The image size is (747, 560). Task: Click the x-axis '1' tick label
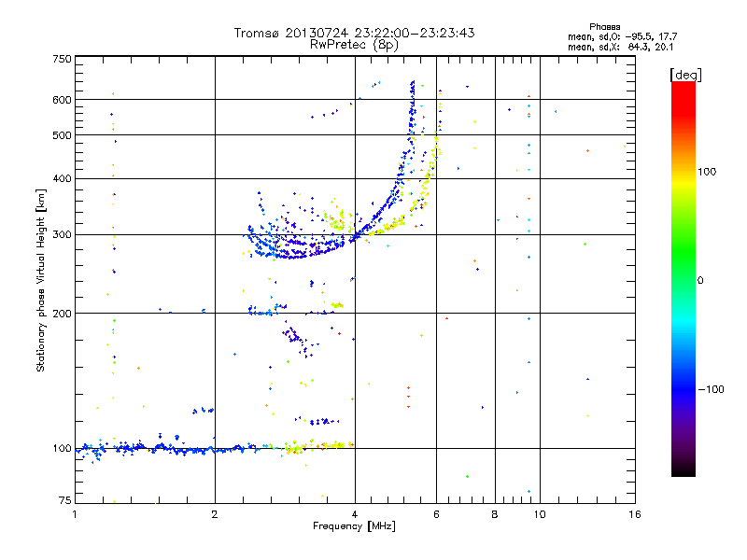[75, 514]
